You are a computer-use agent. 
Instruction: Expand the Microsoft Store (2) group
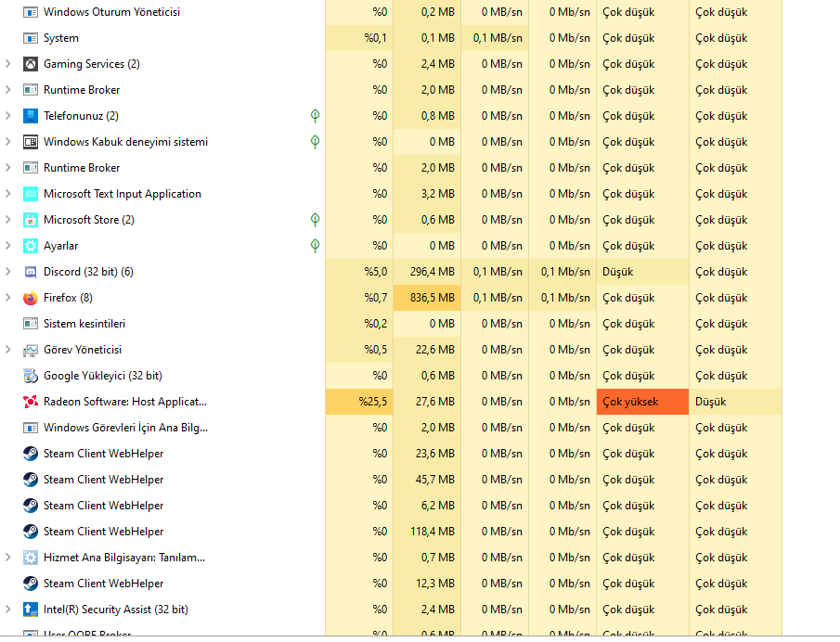click(8, 220)
